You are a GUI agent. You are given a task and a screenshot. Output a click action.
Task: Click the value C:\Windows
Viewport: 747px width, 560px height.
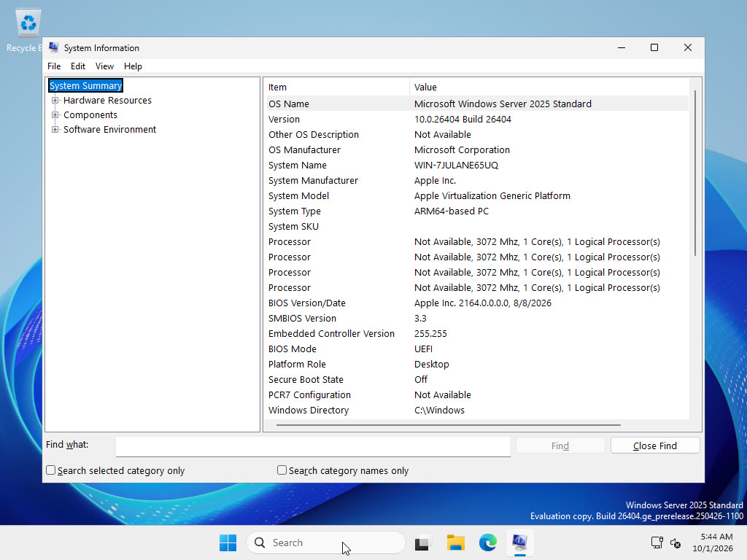(439, 410)
